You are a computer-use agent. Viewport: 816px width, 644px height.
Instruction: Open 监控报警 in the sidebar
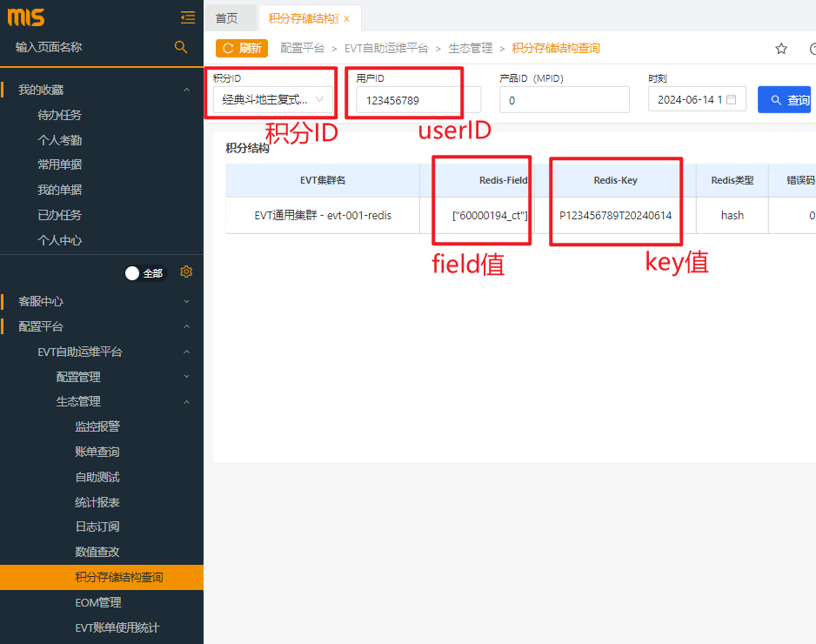97,426
